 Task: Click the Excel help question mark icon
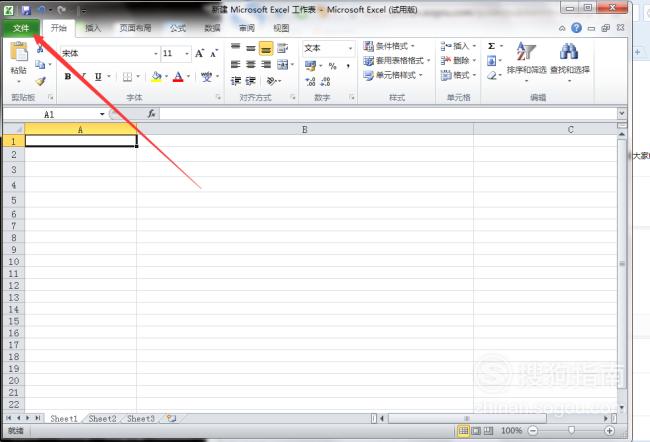(576, 28)
